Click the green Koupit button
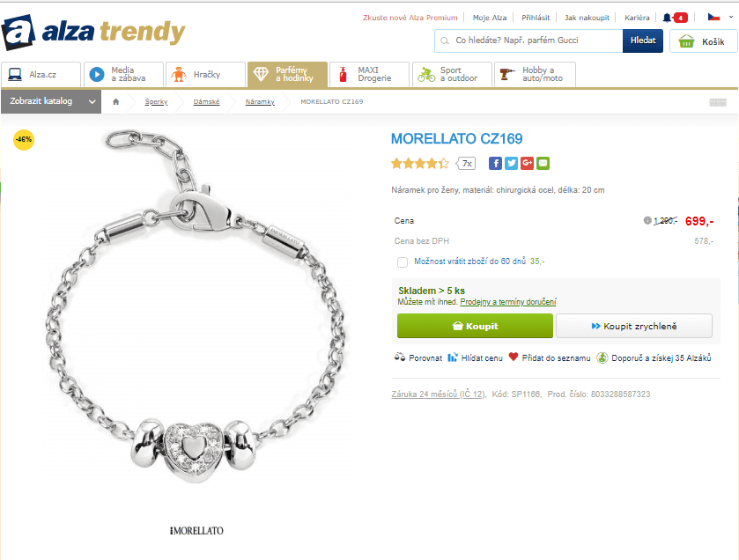 [x=475, y=326]
